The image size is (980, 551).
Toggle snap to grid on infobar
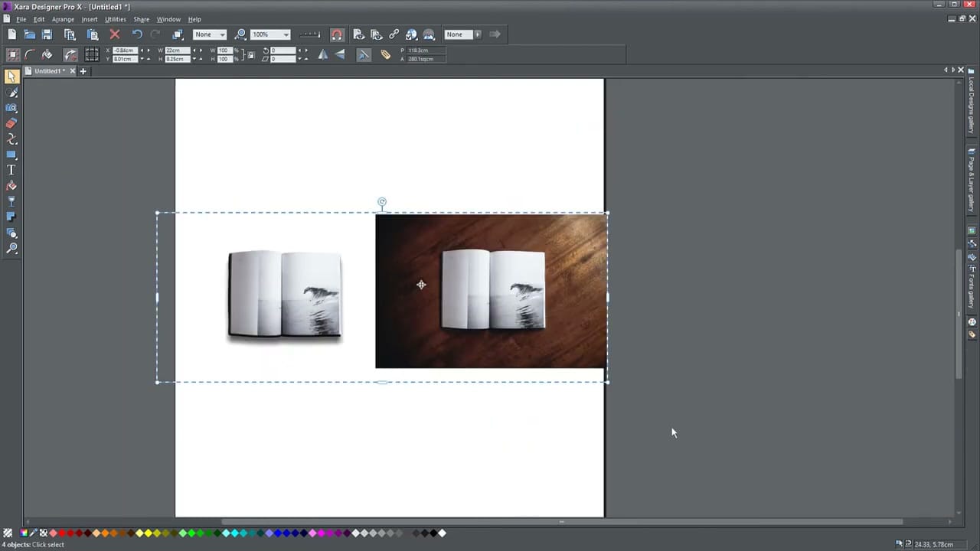point(90,54)
